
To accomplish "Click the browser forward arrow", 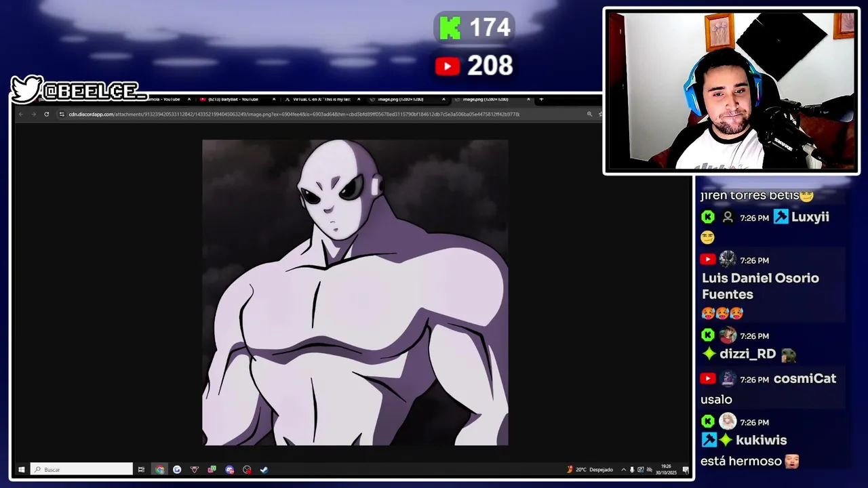I will [33, 114].
